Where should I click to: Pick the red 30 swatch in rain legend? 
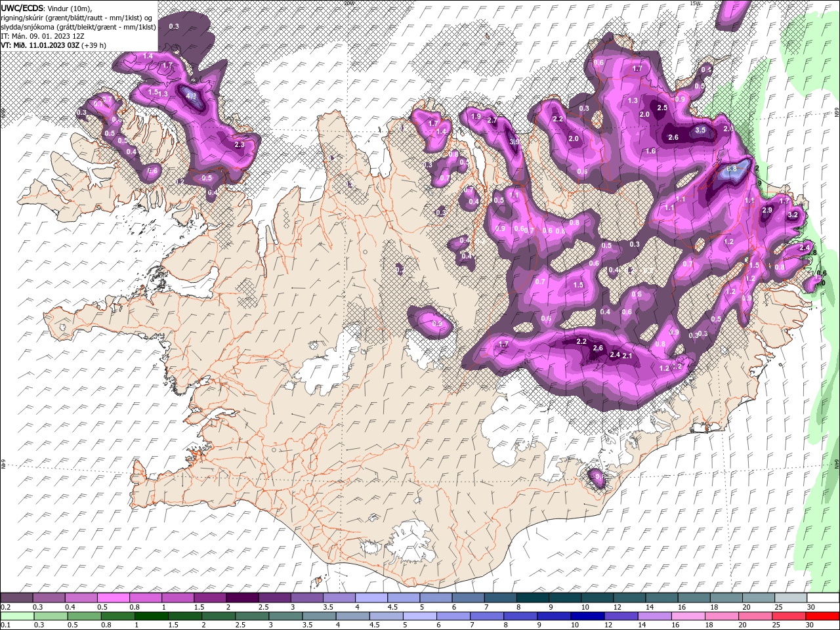(x=823, y=616)
